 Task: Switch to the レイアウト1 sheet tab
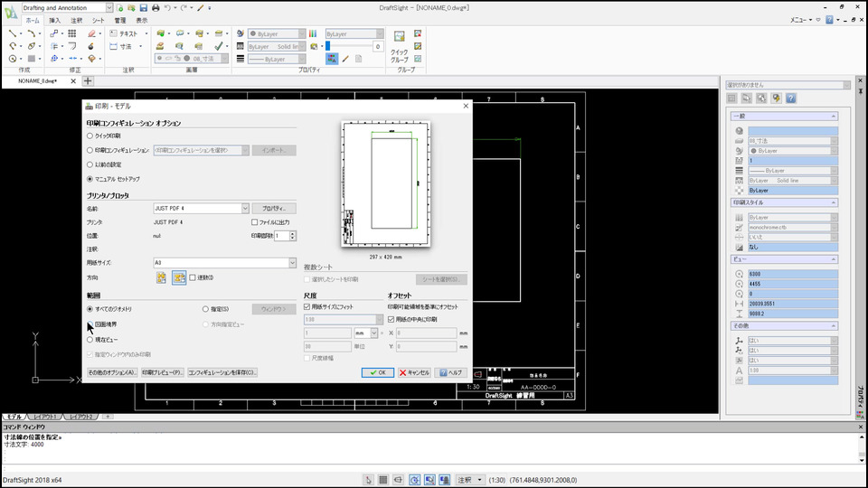(47, 417)
